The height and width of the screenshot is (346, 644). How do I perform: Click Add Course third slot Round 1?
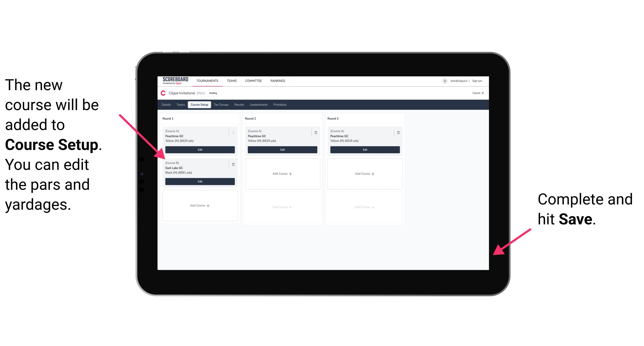pyautogui.click(x=200, y=205)
